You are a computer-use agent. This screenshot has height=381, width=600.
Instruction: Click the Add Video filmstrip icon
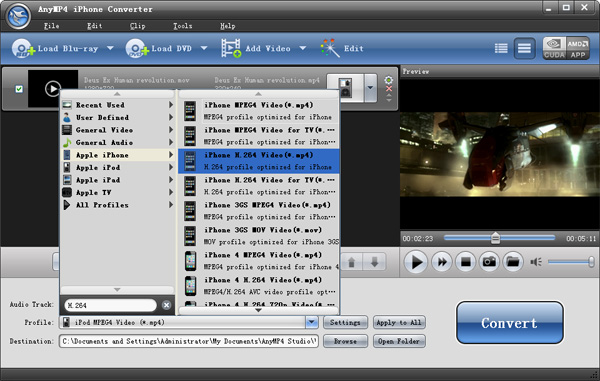click(x=231, y=48)
